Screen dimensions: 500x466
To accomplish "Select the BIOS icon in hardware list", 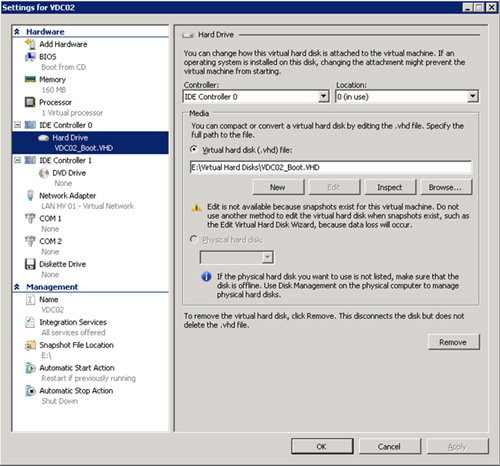I will coord(30,57).
